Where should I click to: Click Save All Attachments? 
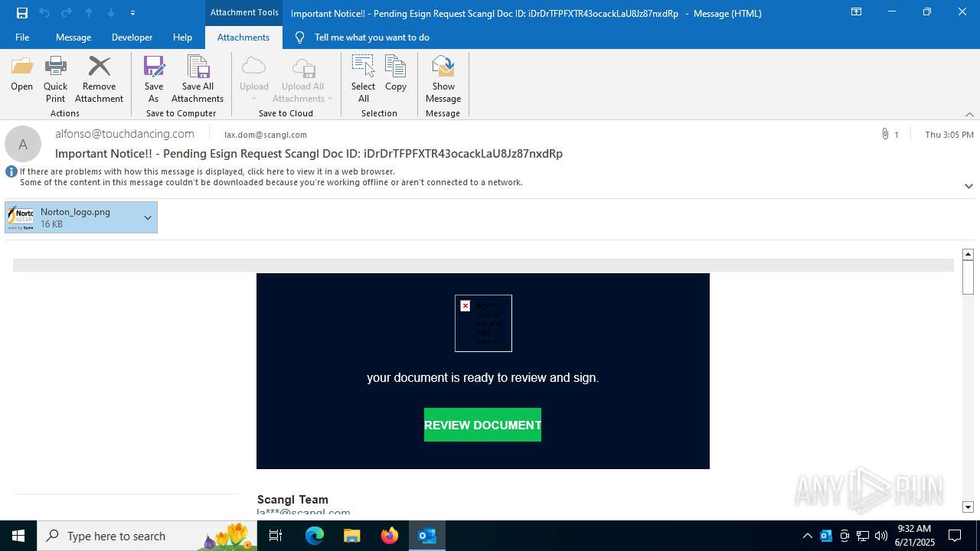coord(198,80)
